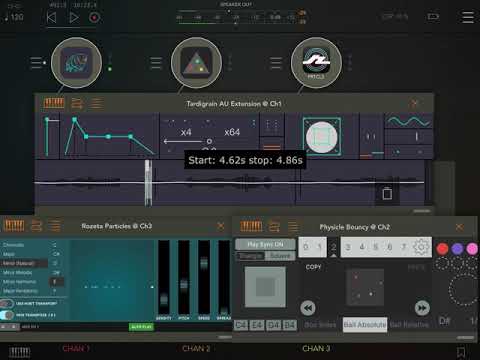The width and height of the screenshot is (480, 360).
Task: Click the Tardigrain envelope peak node
Action: tap(74, 119)
